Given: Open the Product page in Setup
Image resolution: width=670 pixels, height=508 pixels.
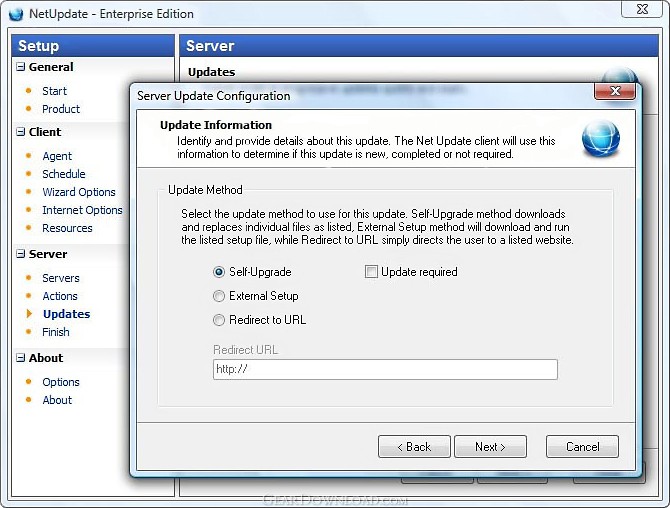Looking at the screenshot, I should click(61, 109).
